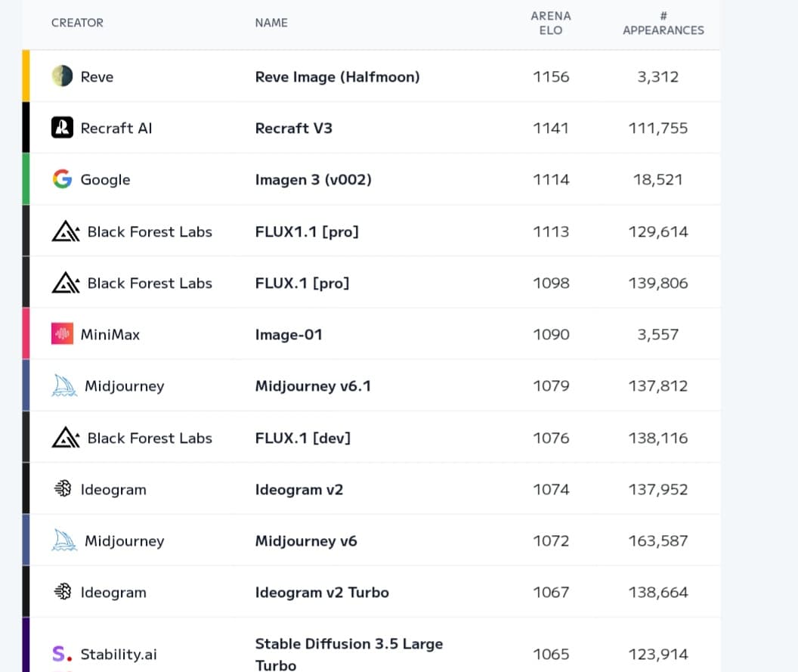Sort by the Arena ELO column header
The image size is (798, 672).
551,23
